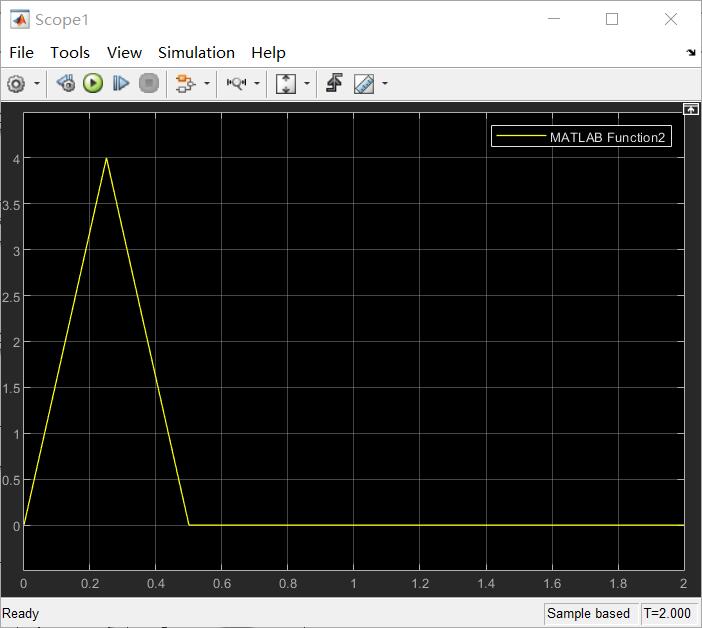The width and height of the screenshot is (702, 628).
Task: Expand Scale Axes Limits dropdown arrow
Action: click(x=307, y=84)
